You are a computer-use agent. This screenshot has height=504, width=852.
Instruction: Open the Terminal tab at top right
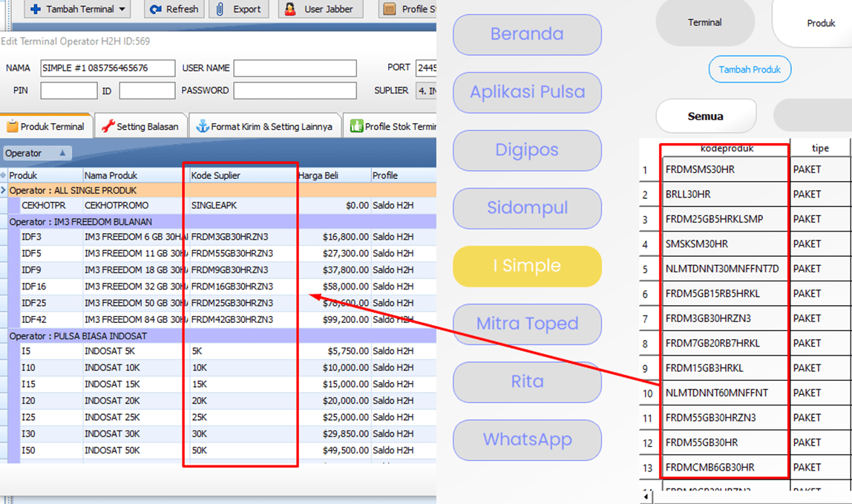pos(704,22)
